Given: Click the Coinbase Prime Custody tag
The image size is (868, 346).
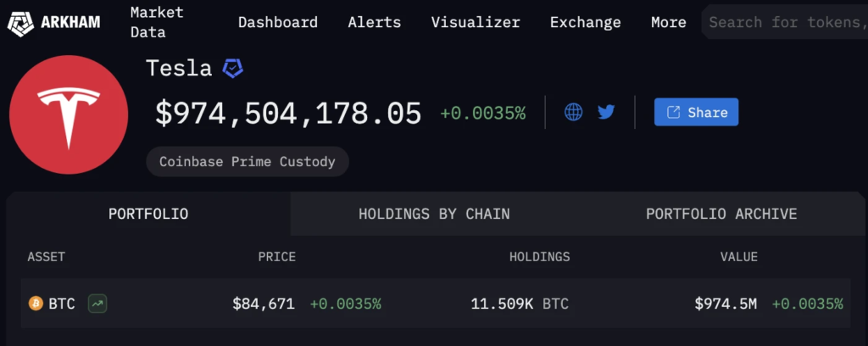Looking at the screenshot, I should (248, 161).
